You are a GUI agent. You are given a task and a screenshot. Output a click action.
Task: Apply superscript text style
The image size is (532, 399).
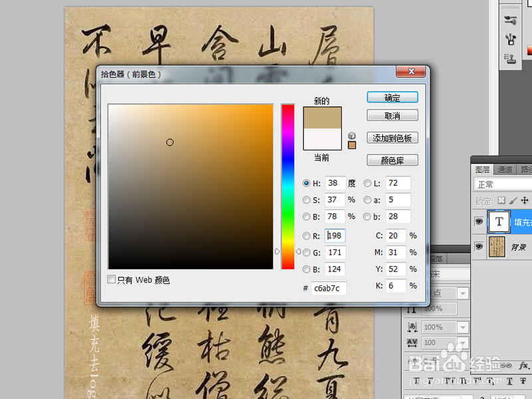(478, 381)
